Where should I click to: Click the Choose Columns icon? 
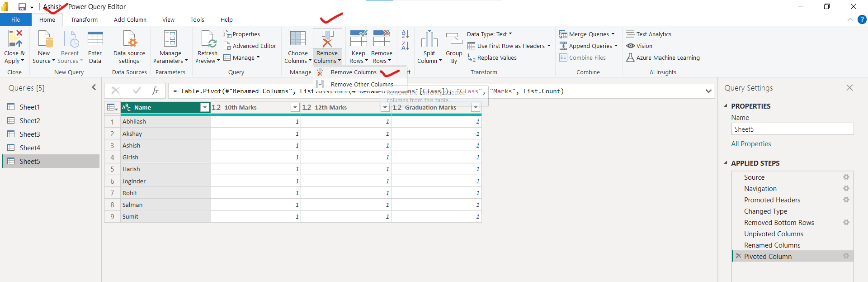297,39
